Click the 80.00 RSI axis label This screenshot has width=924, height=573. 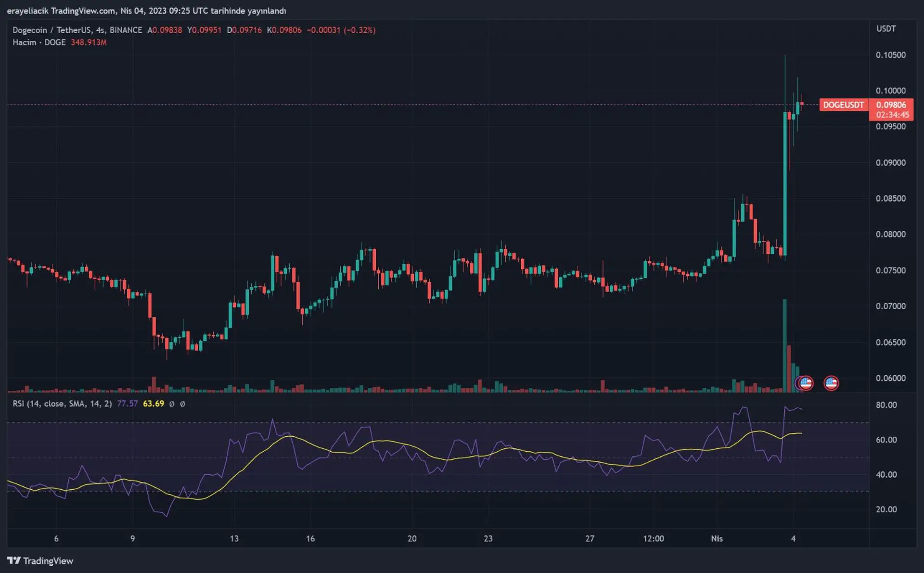886,405
